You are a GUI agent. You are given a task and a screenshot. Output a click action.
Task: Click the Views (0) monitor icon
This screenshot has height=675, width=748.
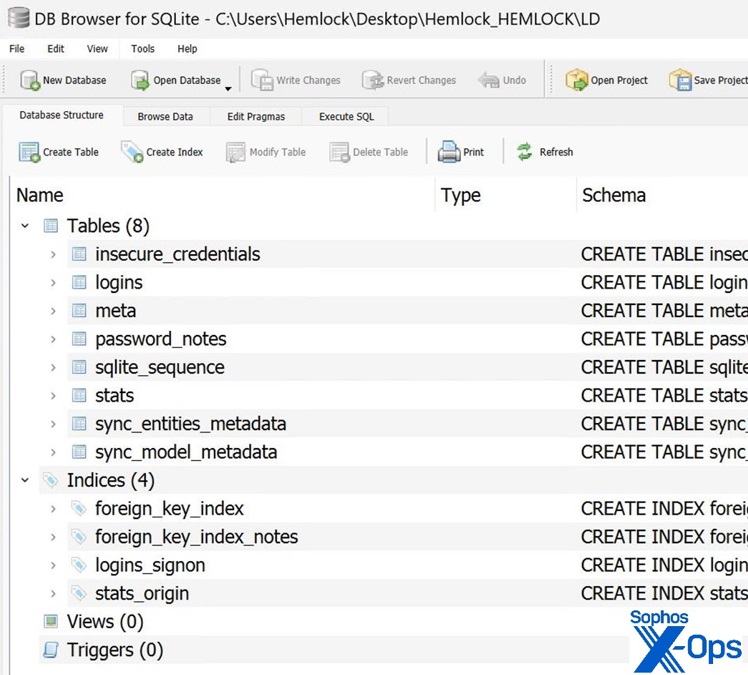[x=51, y=622]
